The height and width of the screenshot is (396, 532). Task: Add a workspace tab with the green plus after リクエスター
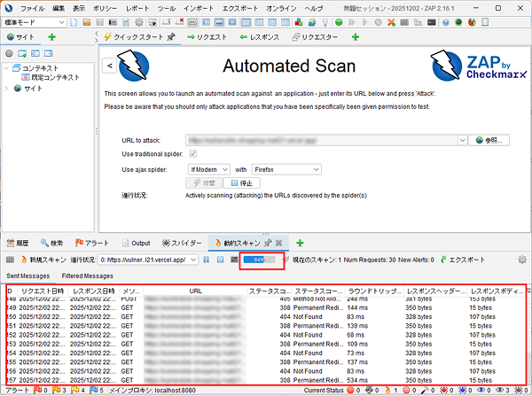356,37
